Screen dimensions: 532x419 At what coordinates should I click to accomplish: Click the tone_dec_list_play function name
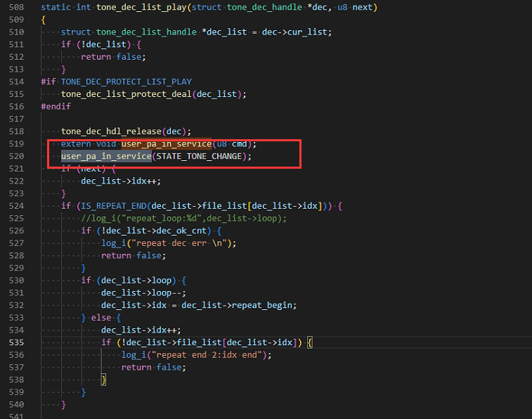(x=141, y=7)
